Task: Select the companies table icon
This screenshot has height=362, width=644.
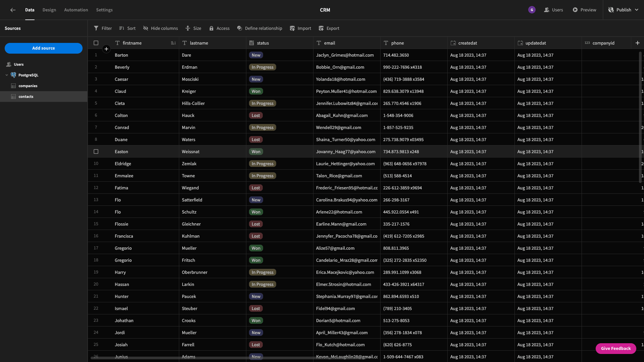Action: (13, 86)
